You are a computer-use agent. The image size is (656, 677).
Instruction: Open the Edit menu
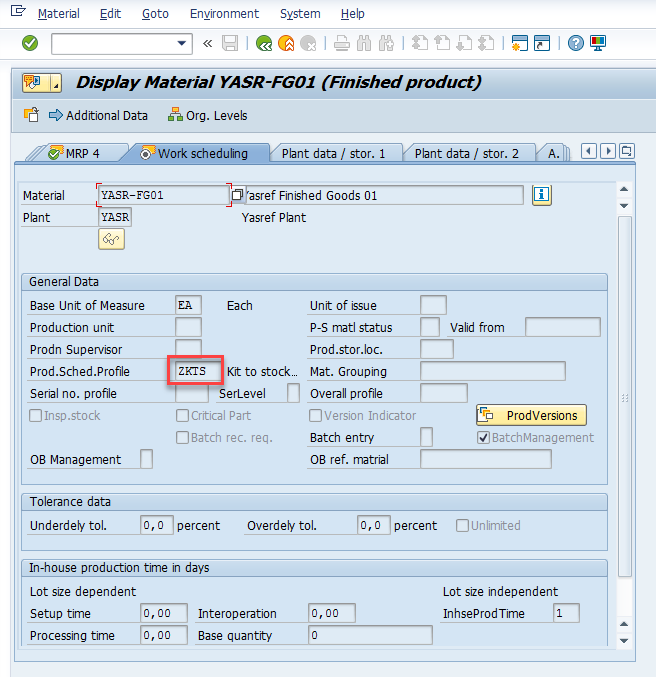pyautogui.click(x=110, y=14)
